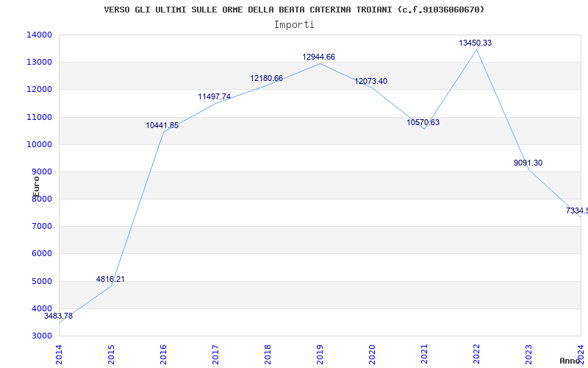Select the maximum data label 13450.33
Screen dimensions: 588x368
[x=475, y=43]
